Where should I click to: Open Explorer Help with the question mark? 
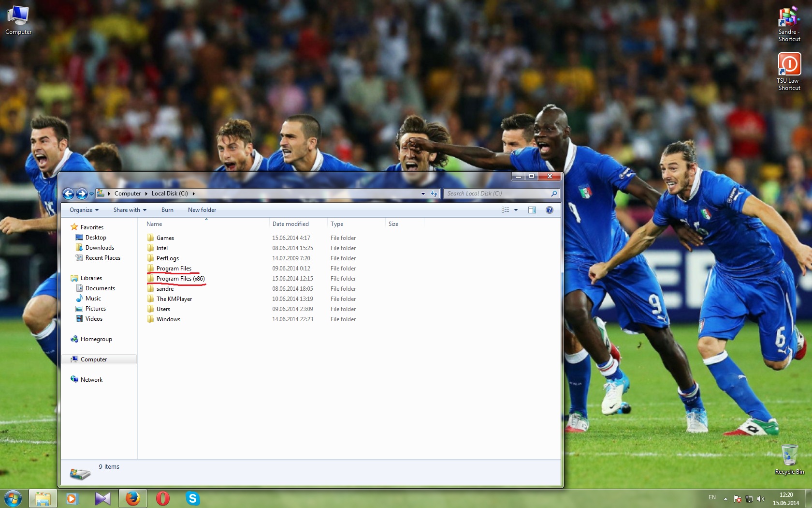[x=549, y=210]
